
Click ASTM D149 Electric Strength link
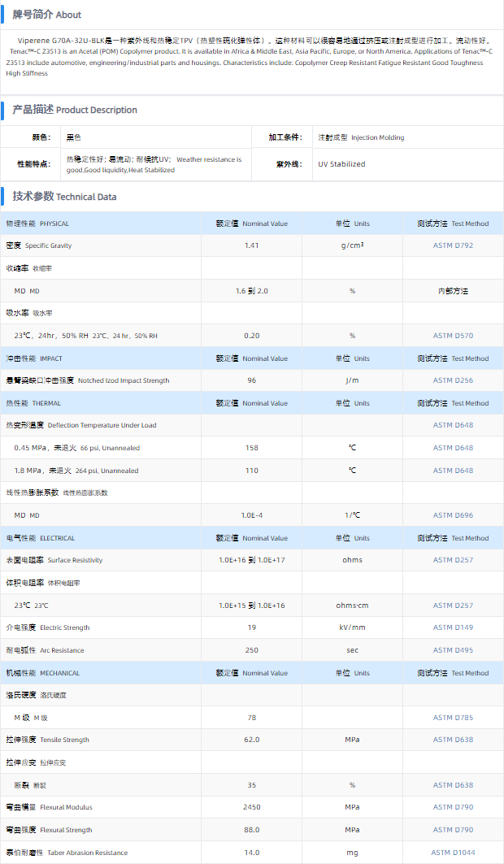453,627
